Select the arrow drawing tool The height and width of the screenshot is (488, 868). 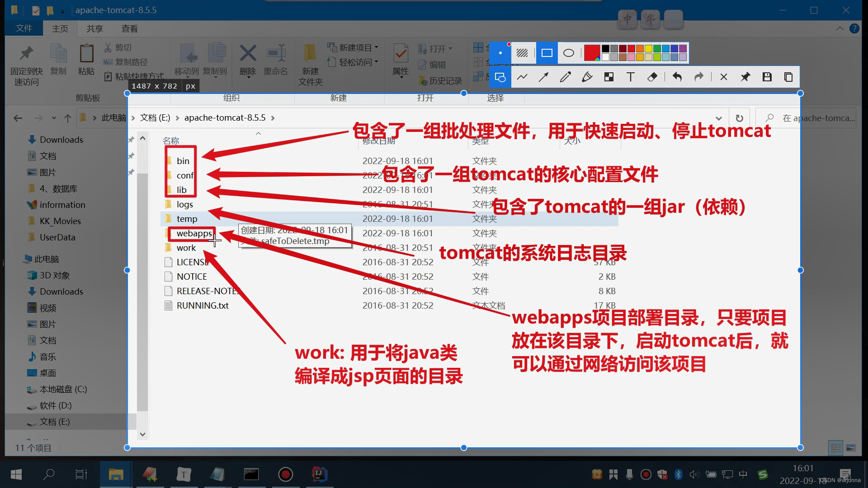tap(543, 77)
